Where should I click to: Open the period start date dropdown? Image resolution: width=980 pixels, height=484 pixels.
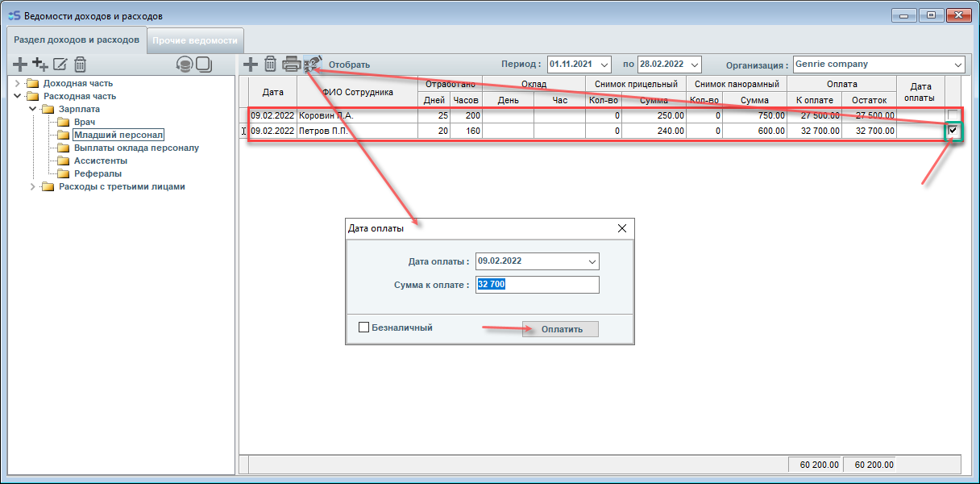click(604, 65)
